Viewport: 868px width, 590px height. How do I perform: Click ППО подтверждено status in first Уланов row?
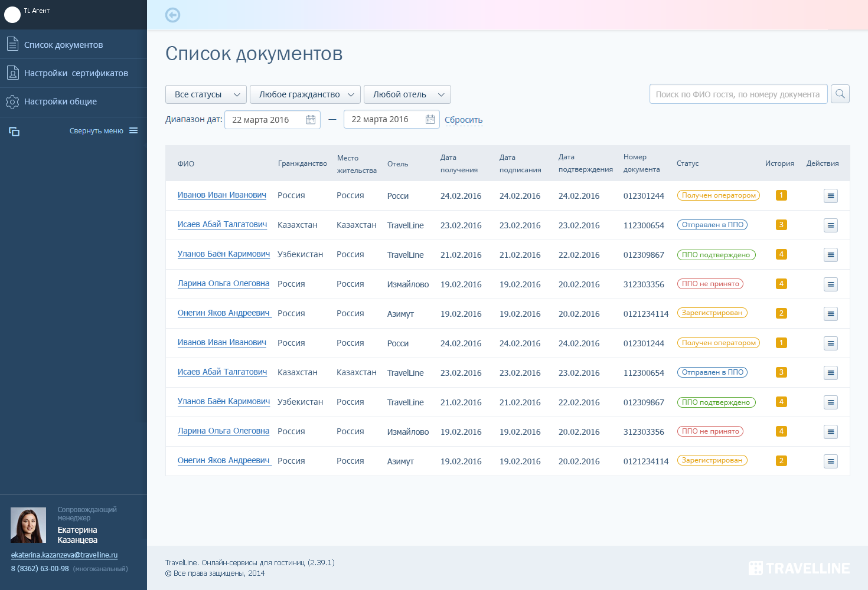tap(716, 254)
